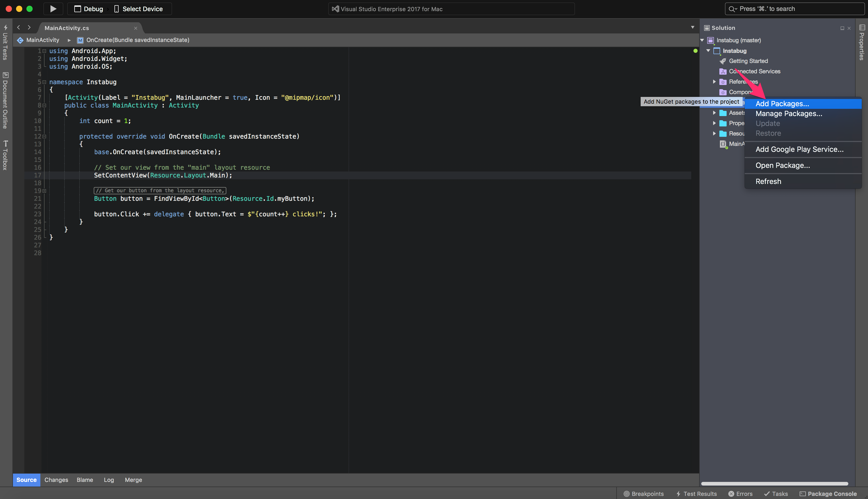Open the Document Outline side panel

click(x=5, y=100)
